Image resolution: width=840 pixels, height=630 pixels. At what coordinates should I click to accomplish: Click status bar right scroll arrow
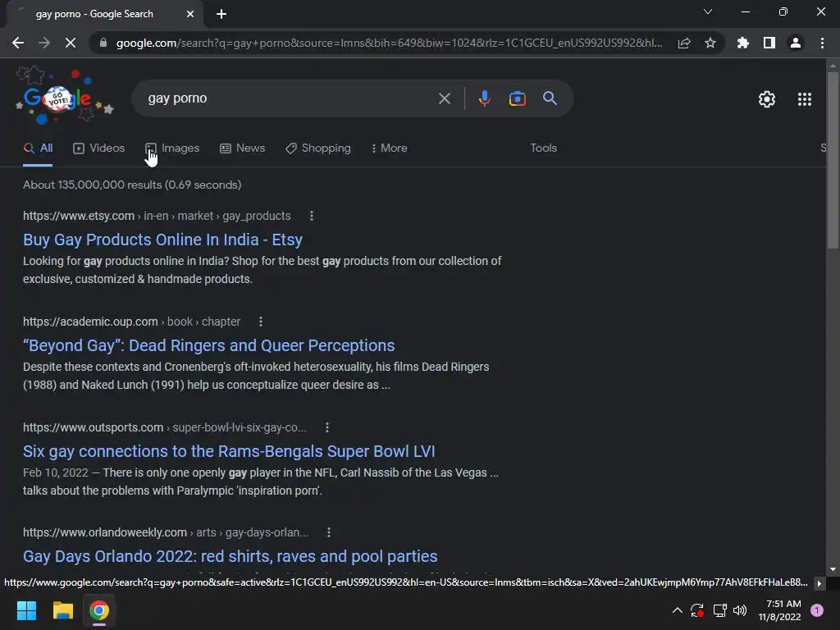point(819,583)
